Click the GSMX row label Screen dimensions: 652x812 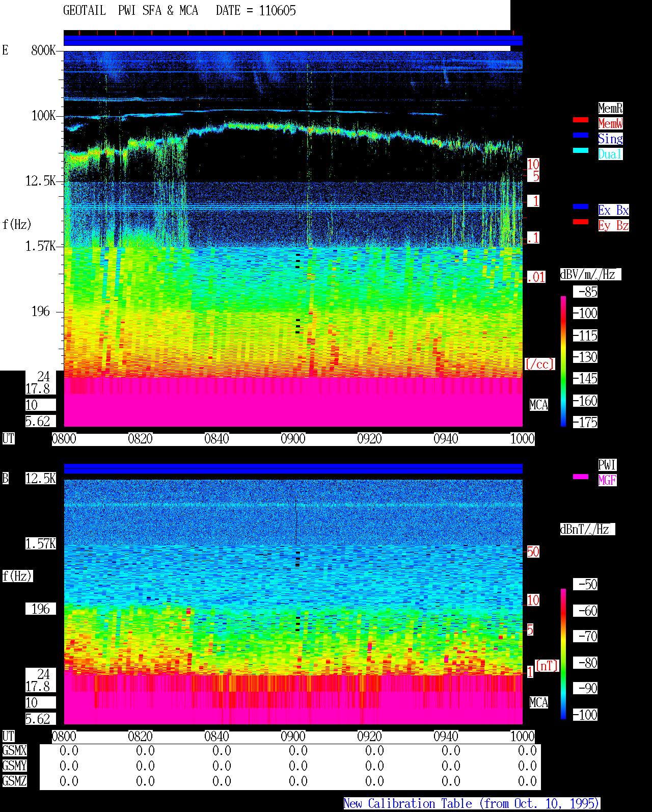coord(14,751)
